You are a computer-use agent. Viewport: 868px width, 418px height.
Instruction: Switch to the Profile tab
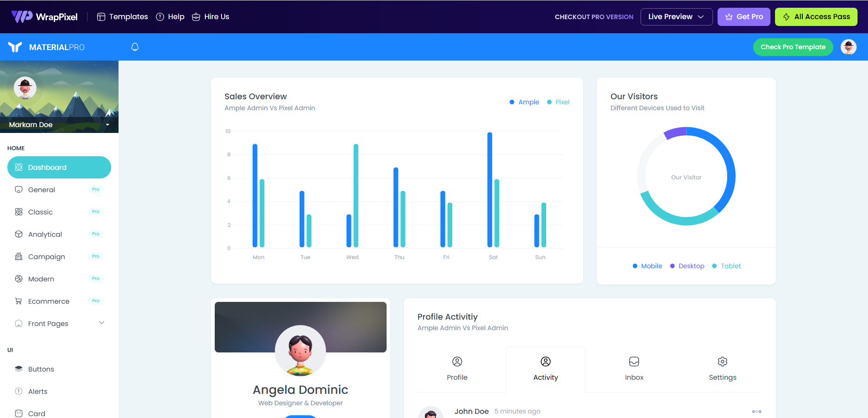[457, 369]
